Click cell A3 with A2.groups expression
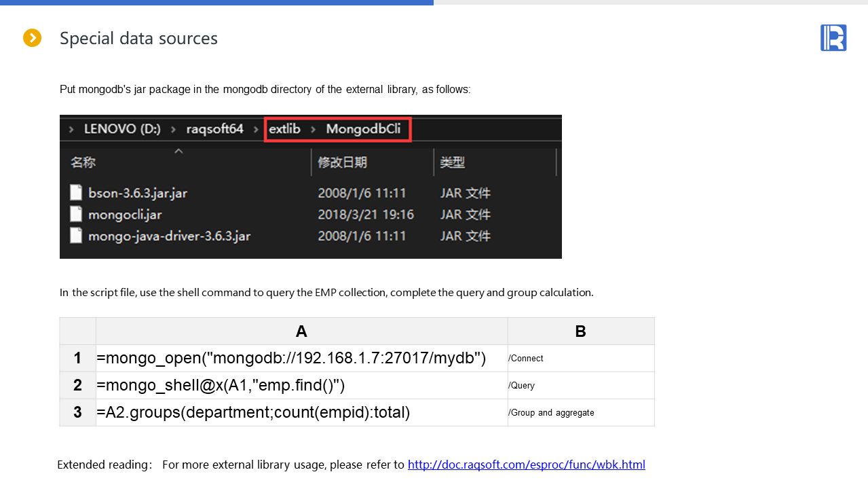The height and width of the screenshot is (489, 868). tap(301, 412)
